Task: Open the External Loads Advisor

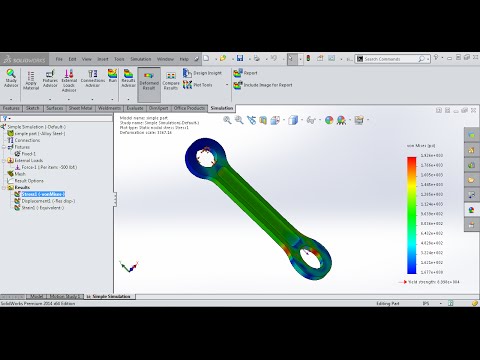Action: coord(69,80)
